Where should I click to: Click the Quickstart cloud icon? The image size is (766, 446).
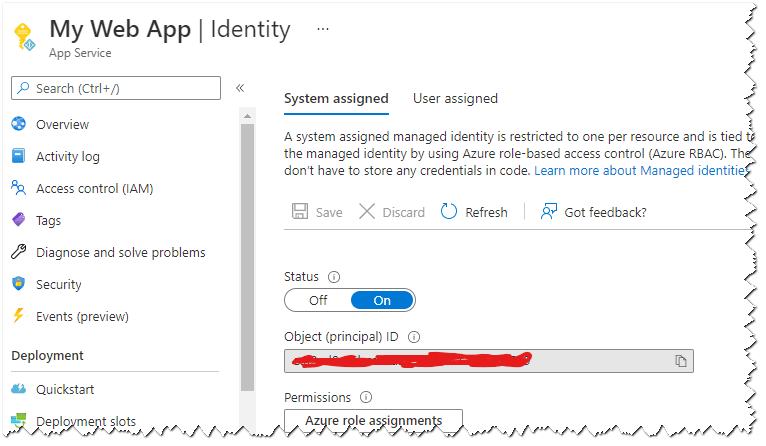pyautogui.click(x=19, y=389)
